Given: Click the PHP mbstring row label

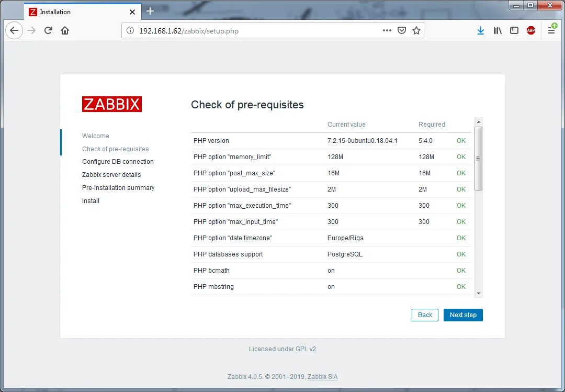Looking at the screenshot, I should tap(213, 287).
